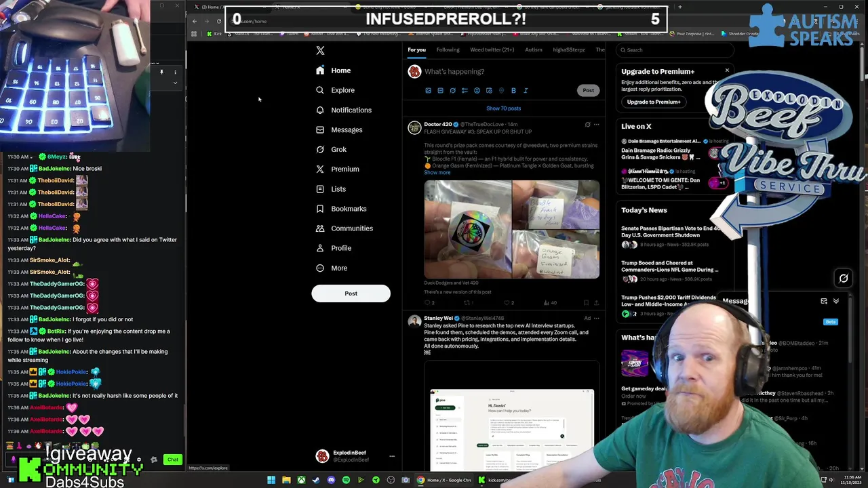Open the Explore page in the sidebar
Viewport: 868px width, 488px height.
click(336, 90)
